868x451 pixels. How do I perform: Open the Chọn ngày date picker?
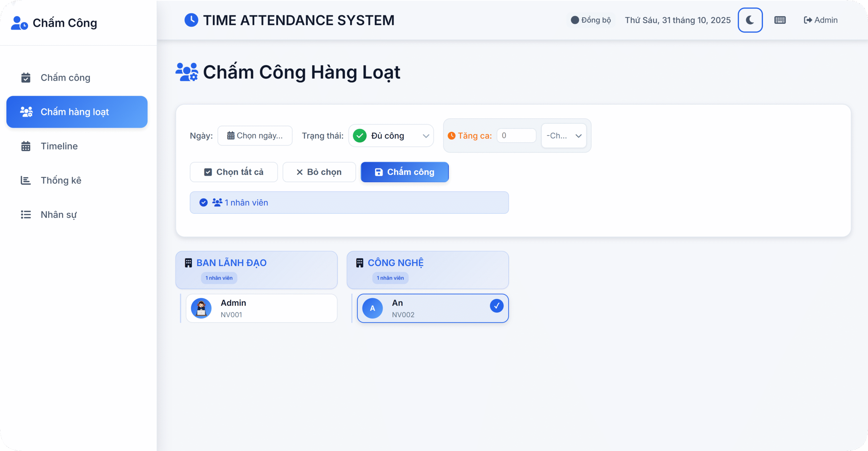click(255, 136)
